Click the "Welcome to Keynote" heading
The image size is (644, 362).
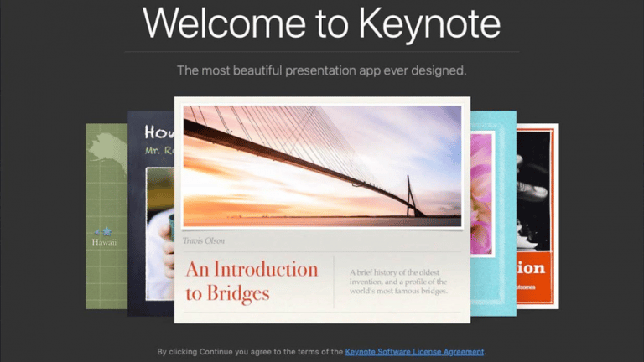[x=322, y=23]
